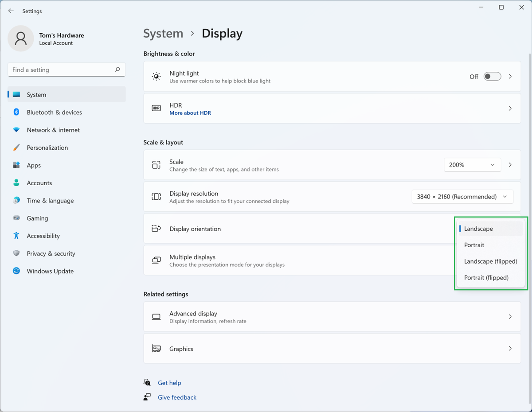Screen dimensions: 532x412
Task: Click the Display orientation rotate icon
Action: (x=156, y=228)
